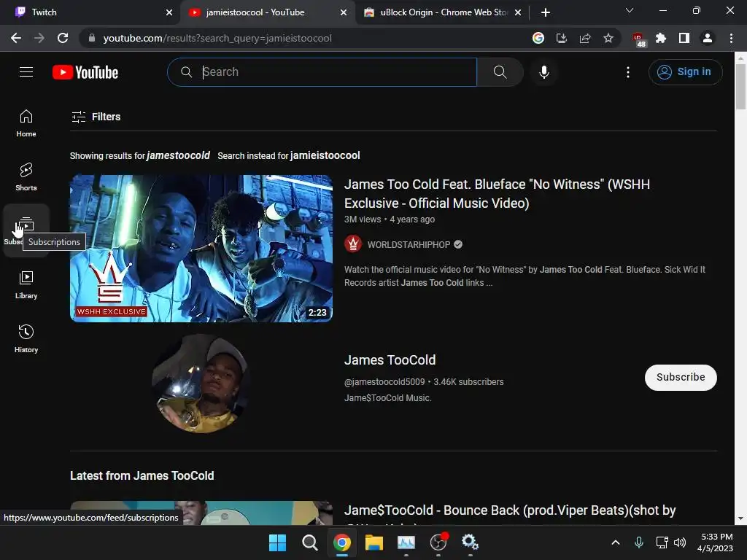Click the taskbar volume icon
This screenshot has height=560, width=747.
(x=680, y=542)
